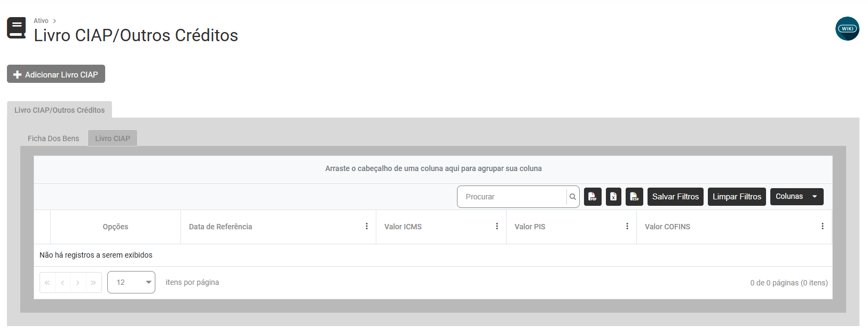Viewport: 868px width, 333px height.
Task: Click the search magnifier icon
Action: point(573,197)
